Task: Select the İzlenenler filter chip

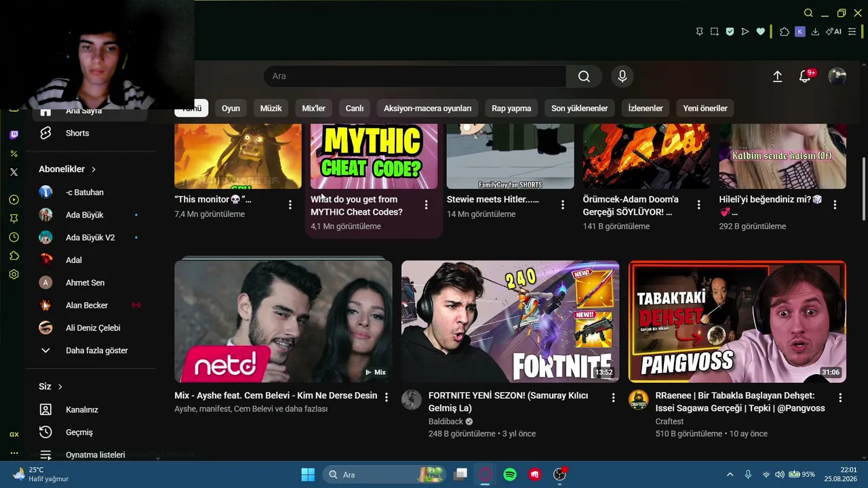Action: 646,108
